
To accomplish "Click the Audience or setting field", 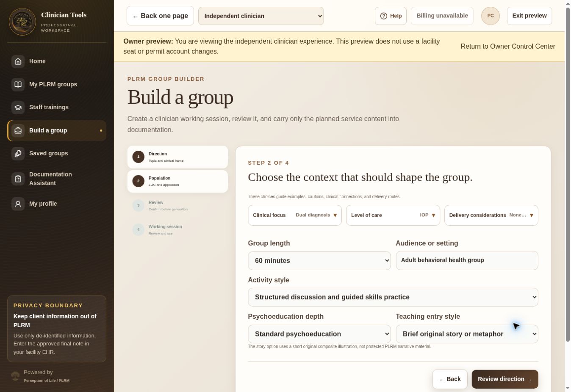I will point(467,260).
